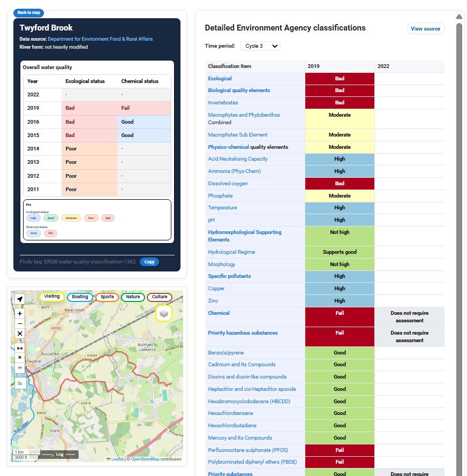This screenshot has width=467, height=476.
Task: Switch measurement units with the m button
Action: (x=20, y=367)
